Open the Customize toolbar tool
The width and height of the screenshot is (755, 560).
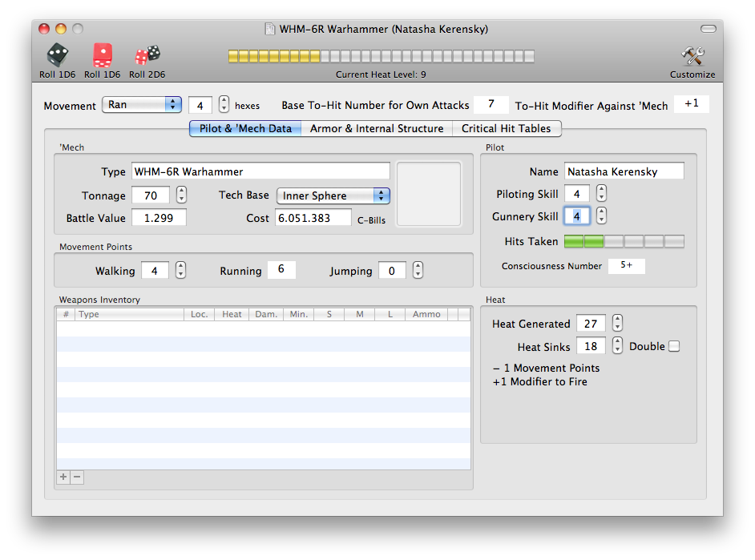pyautogui.click(x=692, y=61)
